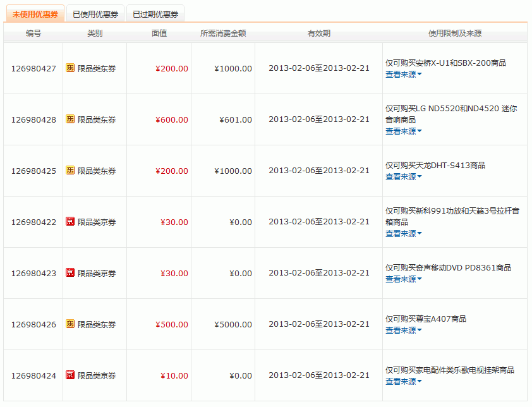Viewport: 532px width, 407px height.
Task: Click the 有效期 column header
Action: [318, 33]
